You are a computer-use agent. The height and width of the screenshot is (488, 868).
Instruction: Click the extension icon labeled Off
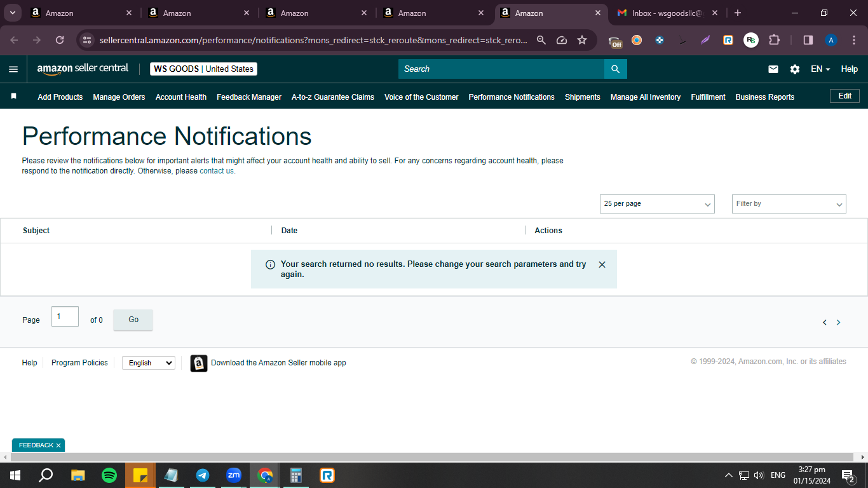(615, 42)
